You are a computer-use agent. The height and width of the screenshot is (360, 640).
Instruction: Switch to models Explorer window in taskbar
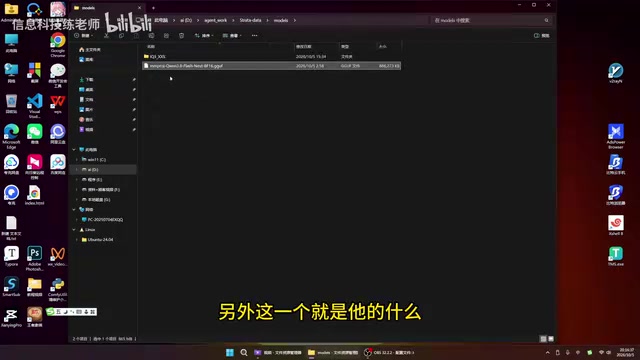[333, 352]
